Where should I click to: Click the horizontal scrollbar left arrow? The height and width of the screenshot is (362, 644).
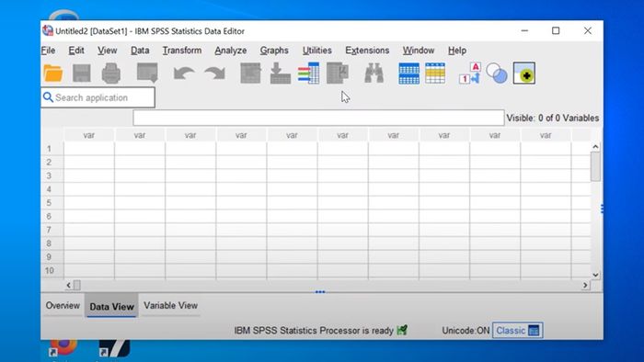69,285
